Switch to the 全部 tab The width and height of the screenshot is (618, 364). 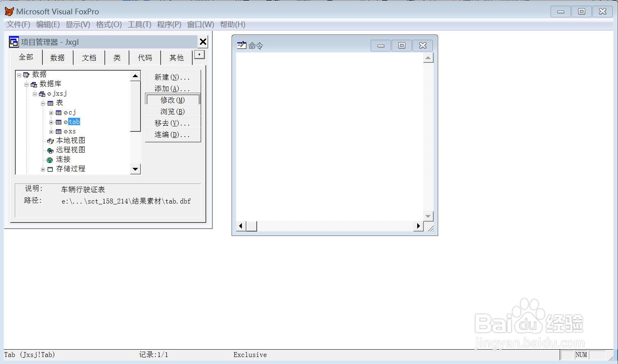[x=26, y=57]
